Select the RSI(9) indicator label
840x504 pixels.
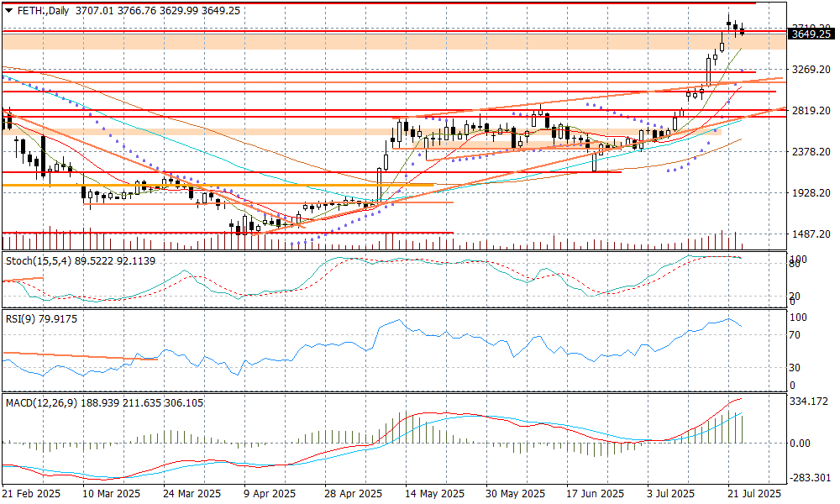tap(20, 319)
